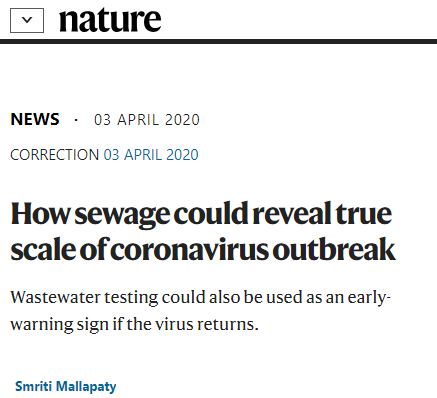The image size is (437, 398).
Task: Select the NEWS article type label
Action: coord(35,119)
